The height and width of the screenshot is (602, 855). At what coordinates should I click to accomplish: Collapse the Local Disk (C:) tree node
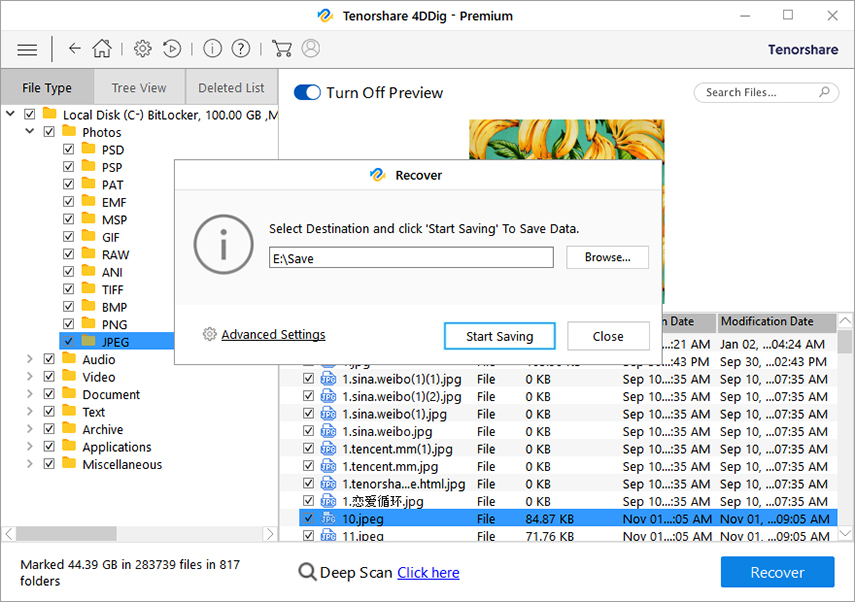click(10, 114)
